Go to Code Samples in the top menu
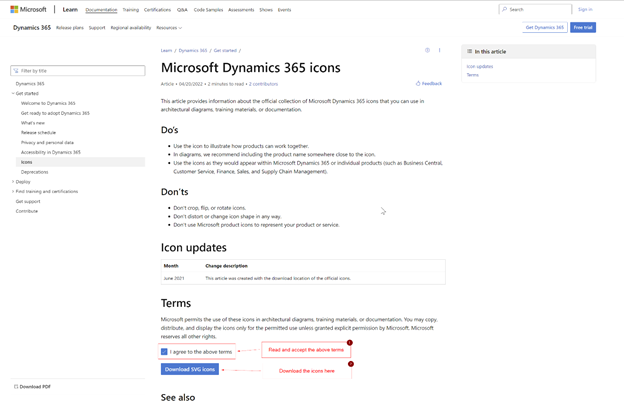Viewport: 624px width, 402px height. point(208,9)
